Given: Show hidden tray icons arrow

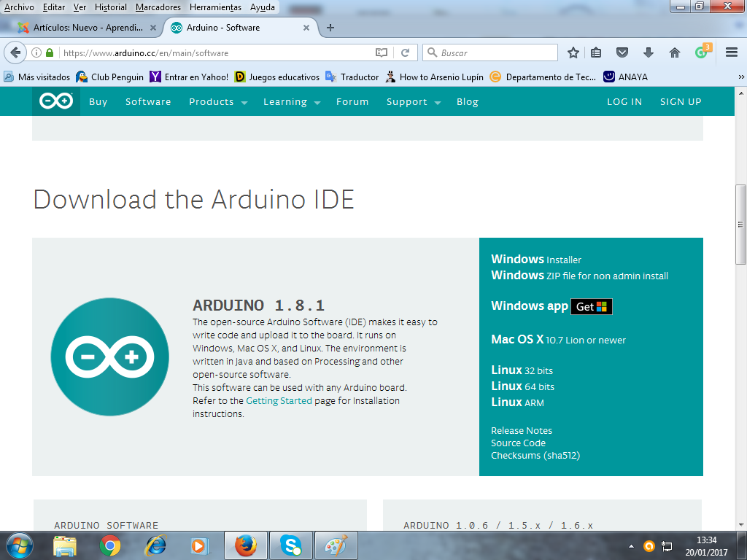Looking at the screenshot, I should (x=631, y=546).
